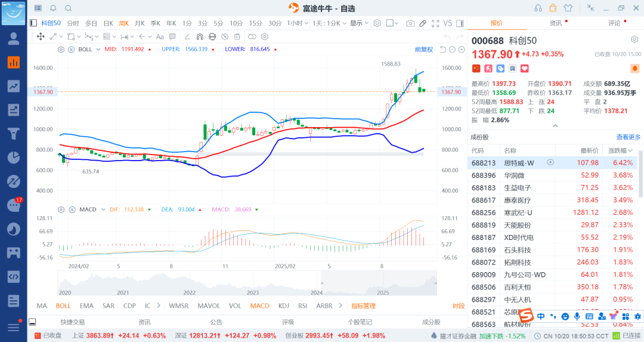Viewport: 644px width, 342px height.
Task: Click 查看更多 link for constituents
Action: [628, 137]
